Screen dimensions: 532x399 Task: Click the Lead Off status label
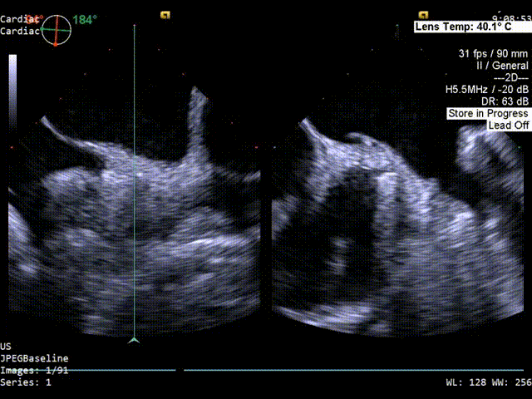[x=508, y=125]
